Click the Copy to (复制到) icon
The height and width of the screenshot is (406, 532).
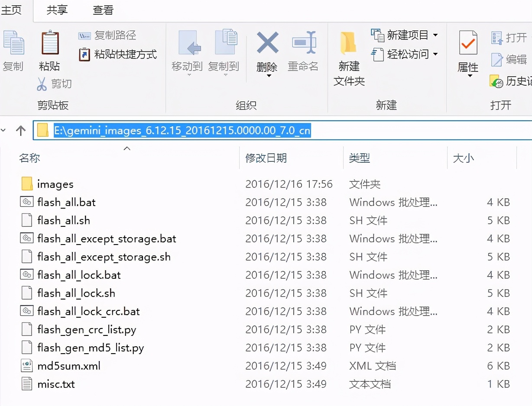225,43
